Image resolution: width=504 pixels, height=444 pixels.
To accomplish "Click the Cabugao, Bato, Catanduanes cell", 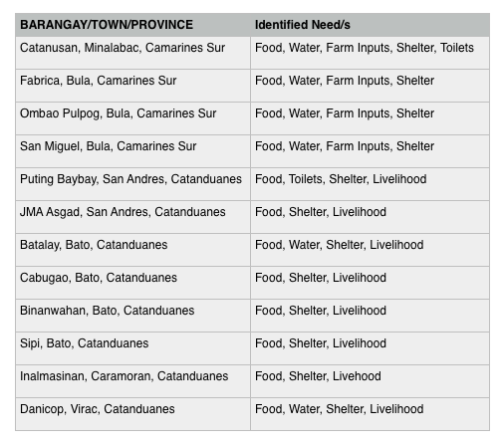I will pos(132,283).
